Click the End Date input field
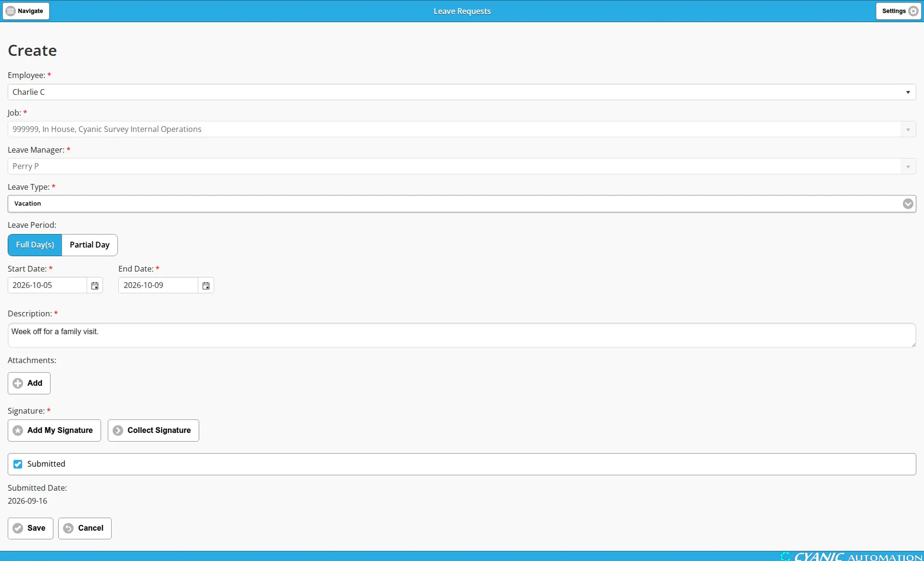 [x=158, y=285]
